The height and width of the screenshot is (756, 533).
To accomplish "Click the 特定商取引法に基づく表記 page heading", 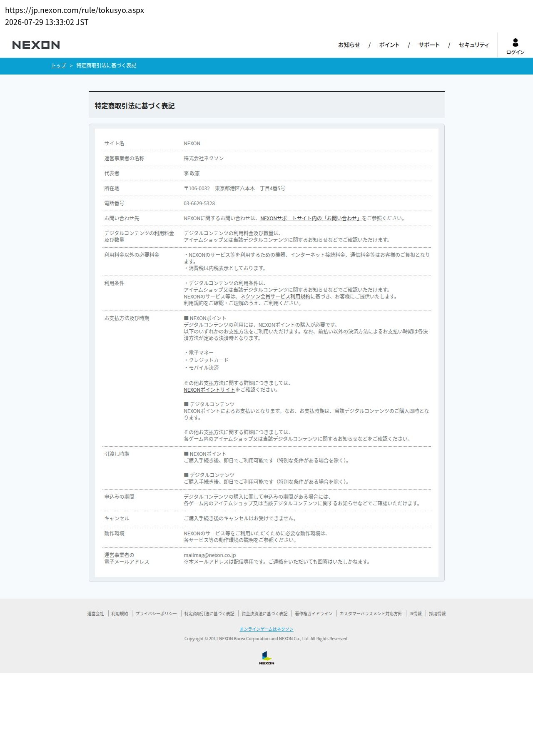I will (134, 106).
